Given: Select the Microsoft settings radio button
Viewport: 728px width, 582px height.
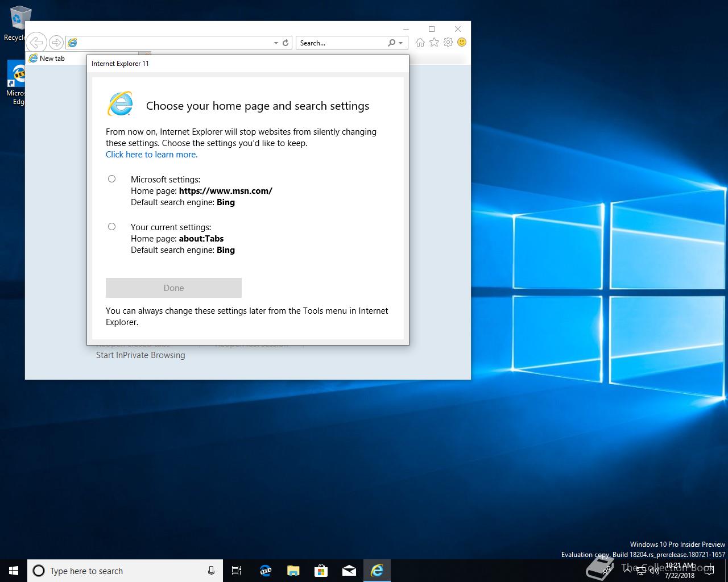Looking at the screenshot, I should click(112, 179).
